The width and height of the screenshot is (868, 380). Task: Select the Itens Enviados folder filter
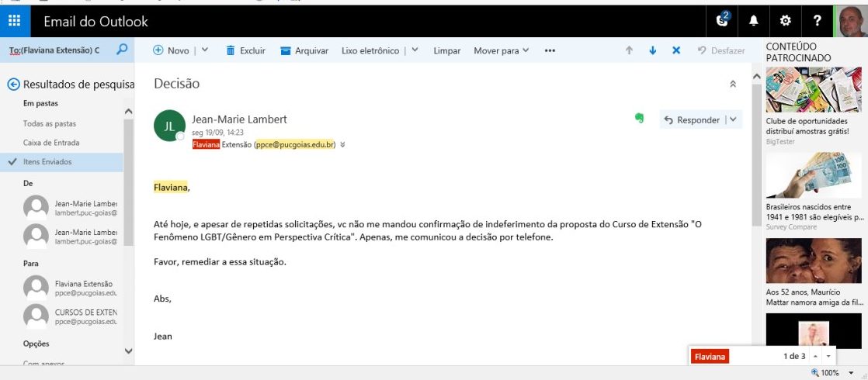tap(47, 162)
